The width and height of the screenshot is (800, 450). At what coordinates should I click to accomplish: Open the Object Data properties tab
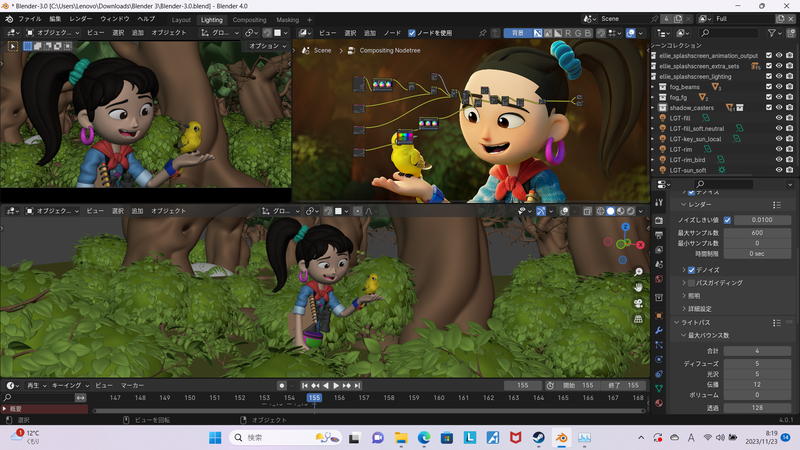point(659,388)
